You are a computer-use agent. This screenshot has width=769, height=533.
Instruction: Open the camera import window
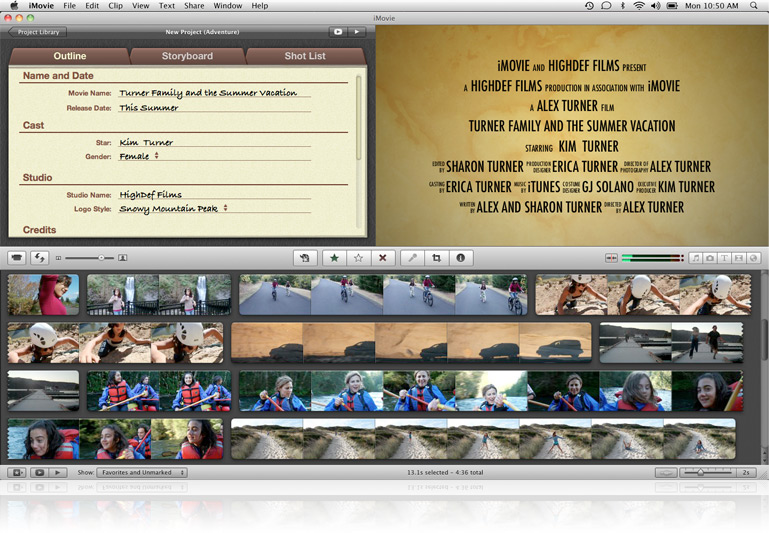[x=17, y=258]
